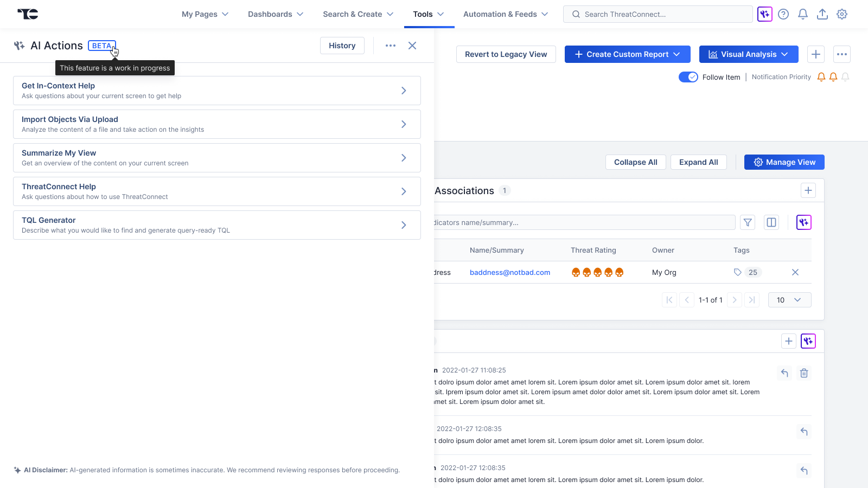868x488 pixels.
Task: Open the Dashboards menu
Action: point(276,14)
